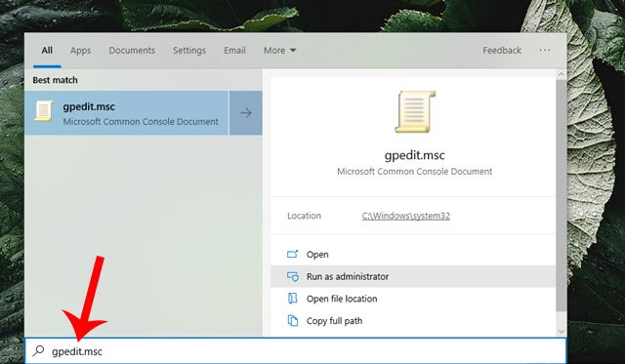Viewport: 625px width, 364px height.
Task: Choose Run as administrator
Action: point(412,276)
